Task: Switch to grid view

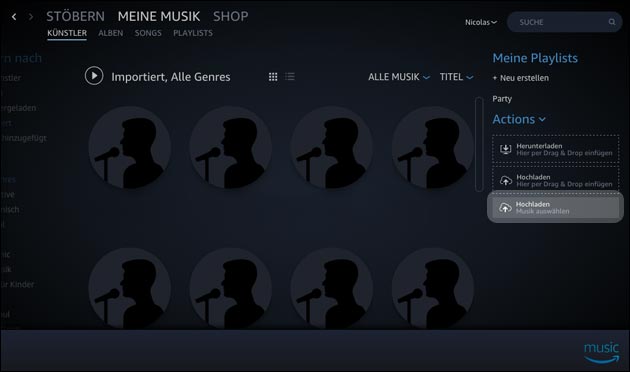Action: pos(273,76)
